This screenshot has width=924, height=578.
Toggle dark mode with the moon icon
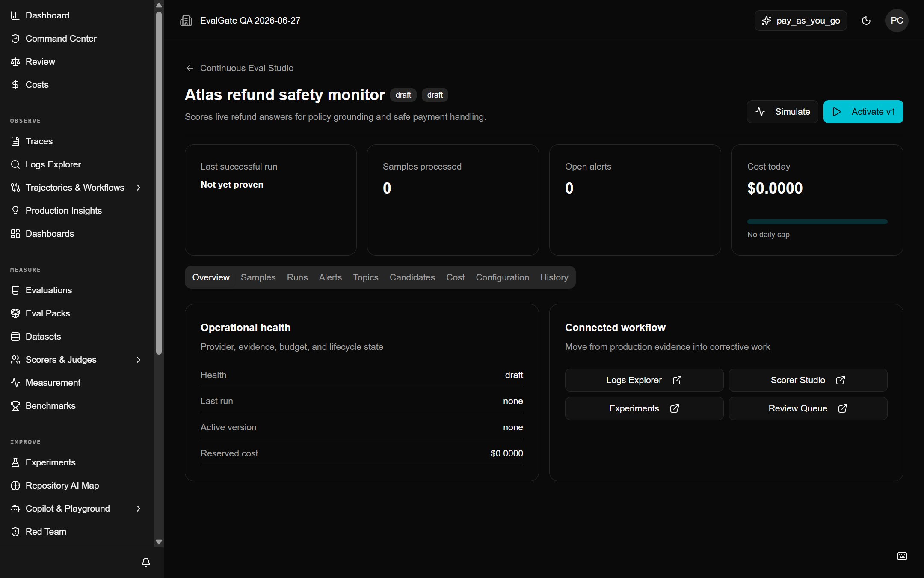(866, 21)
